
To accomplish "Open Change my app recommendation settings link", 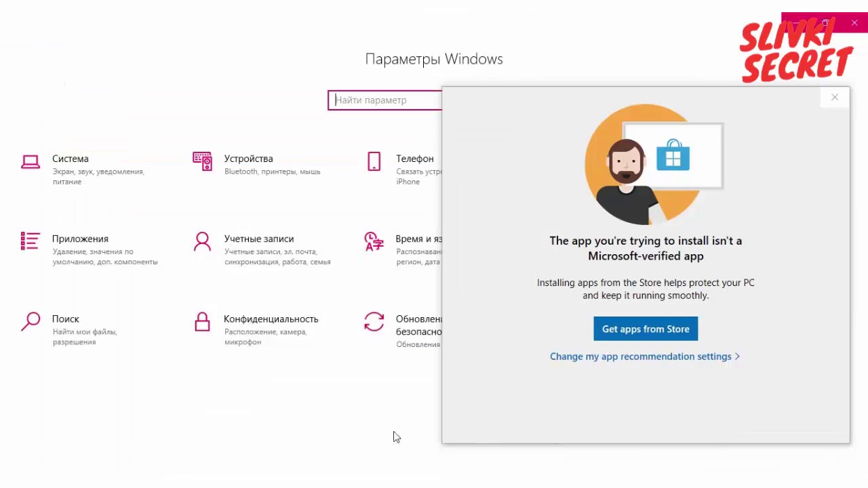I will coord(644,357).
